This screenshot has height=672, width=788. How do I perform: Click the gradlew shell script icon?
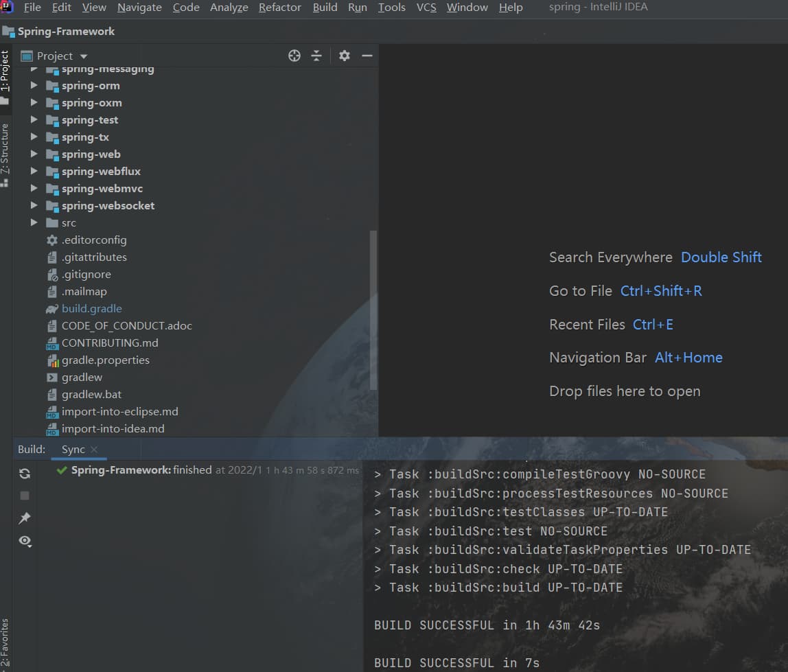point(51,378)
